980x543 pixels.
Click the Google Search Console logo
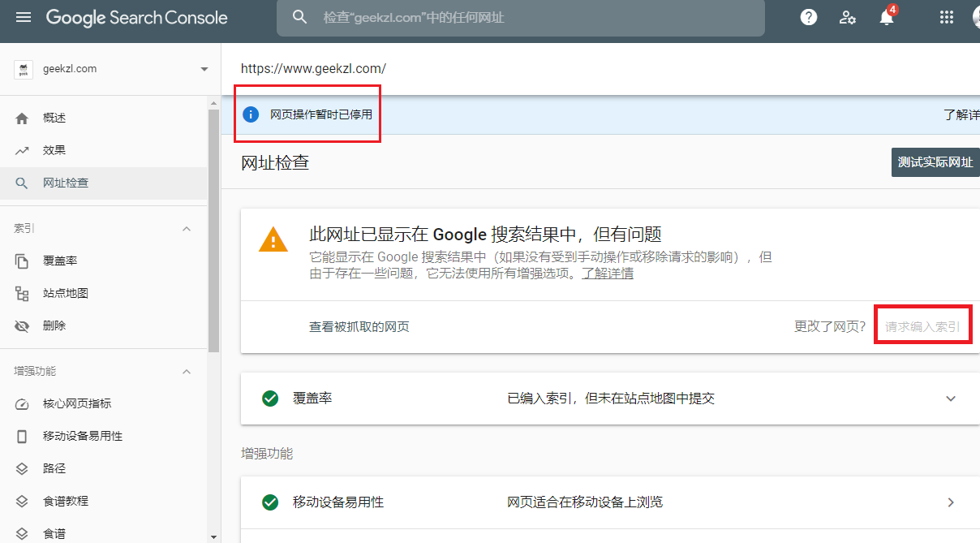click(x=136, y=17)
